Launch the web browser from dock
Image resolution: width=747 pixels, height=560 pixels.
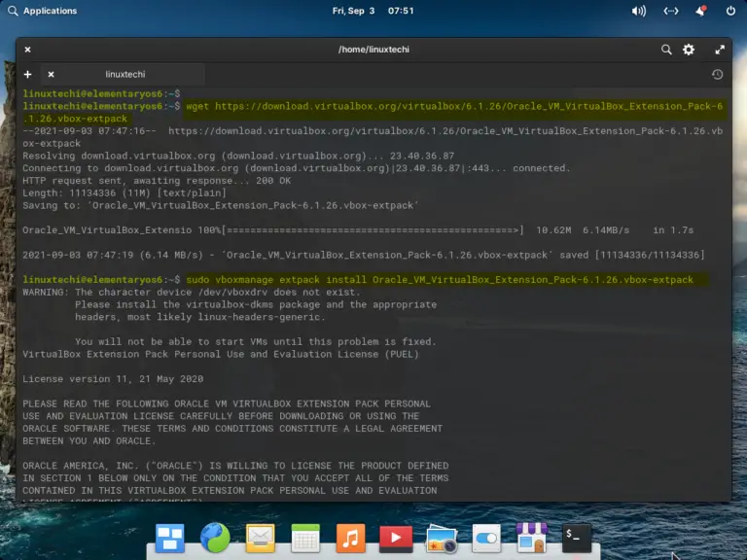(x=215, y=538)
